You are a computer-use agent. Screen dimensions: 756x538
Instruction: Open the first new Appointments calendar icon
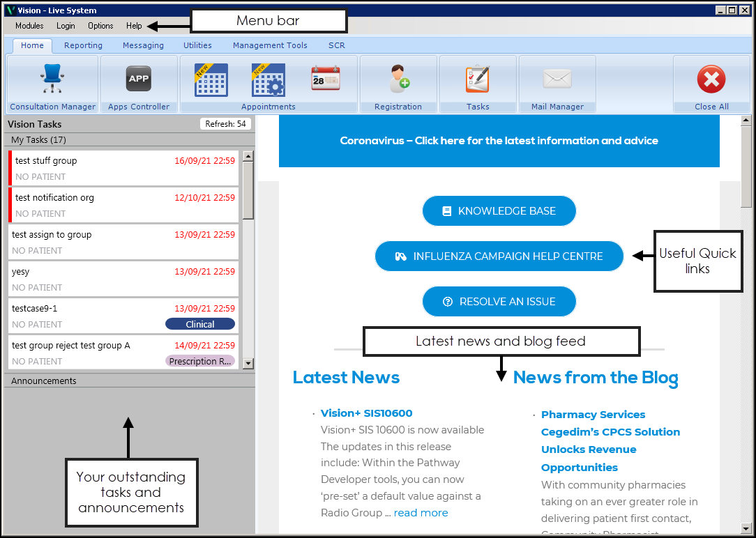[211, 79]
